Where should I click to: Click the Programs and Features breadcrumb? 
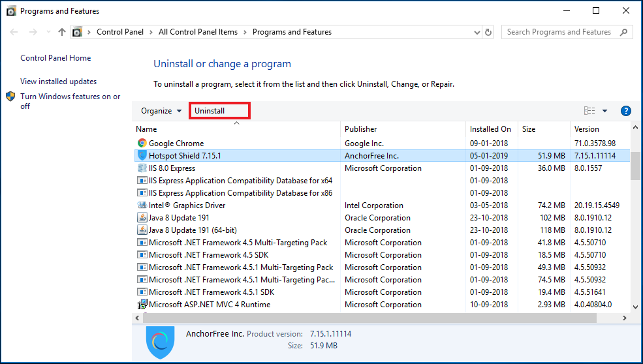292,32
